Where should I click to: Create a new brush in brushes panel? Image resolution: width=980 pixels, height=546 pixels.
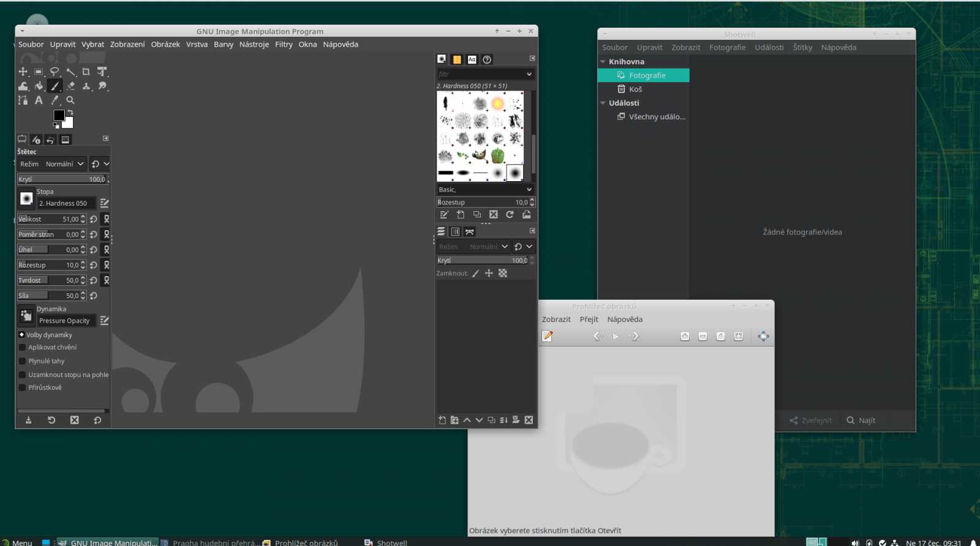coord(461,215)
